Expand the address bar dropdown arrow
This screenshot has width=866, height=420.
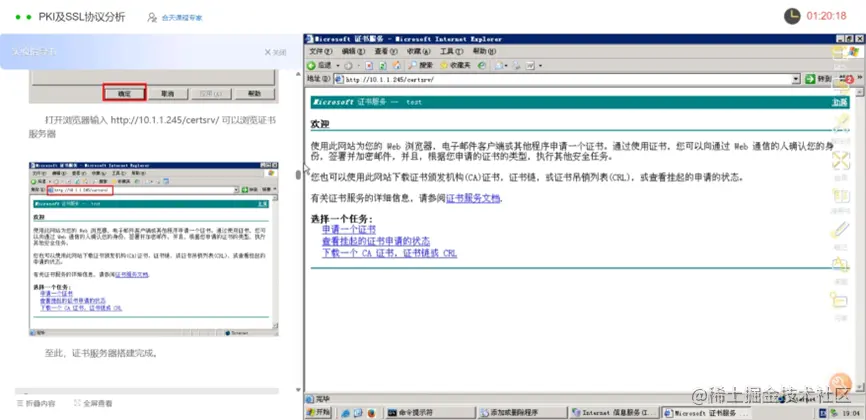click(x=796, y=80)
